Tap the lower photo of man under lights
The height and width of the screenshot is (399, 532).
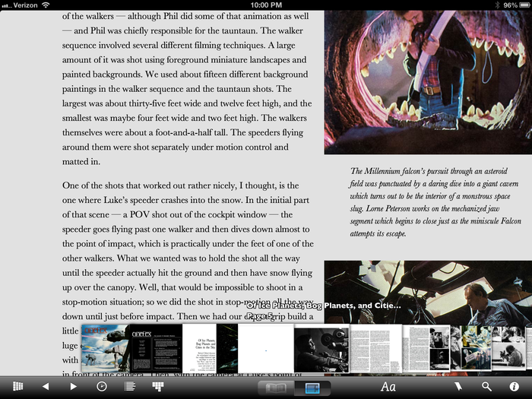(428, 293)
